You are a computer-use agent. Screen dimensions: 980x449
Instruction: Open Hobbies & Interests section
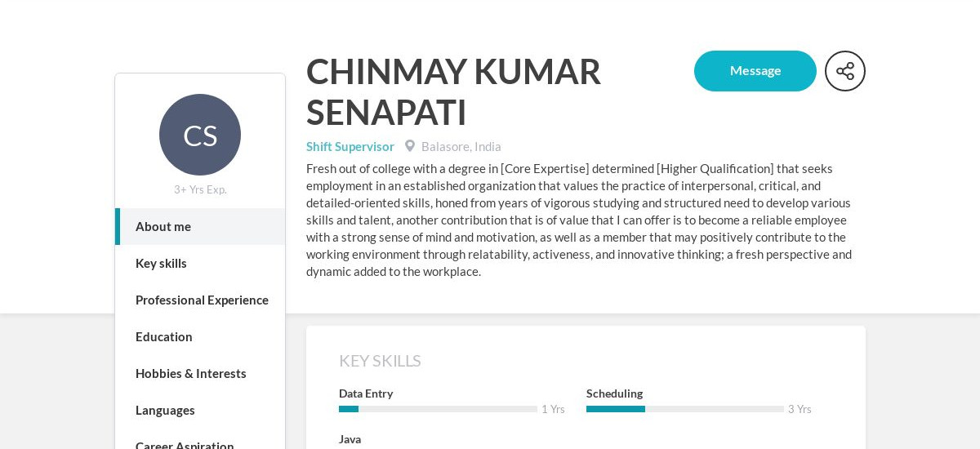click(x=200, y=373)
